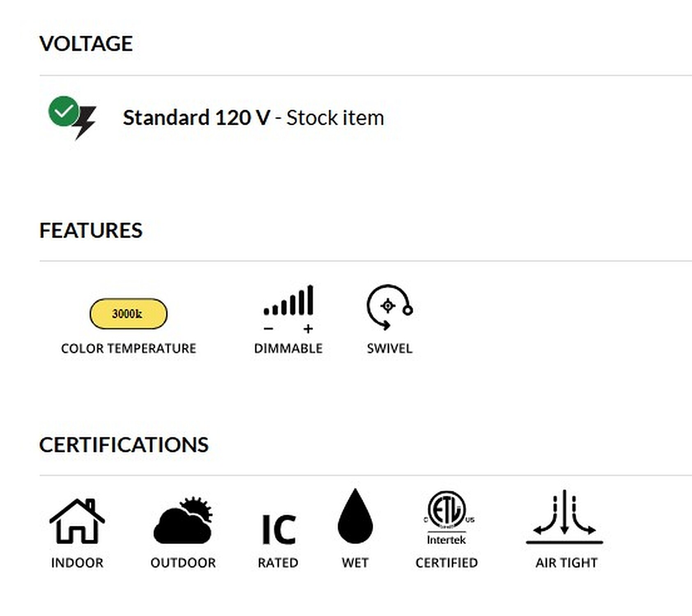Click the SWIVEL label text

point(390,348)
